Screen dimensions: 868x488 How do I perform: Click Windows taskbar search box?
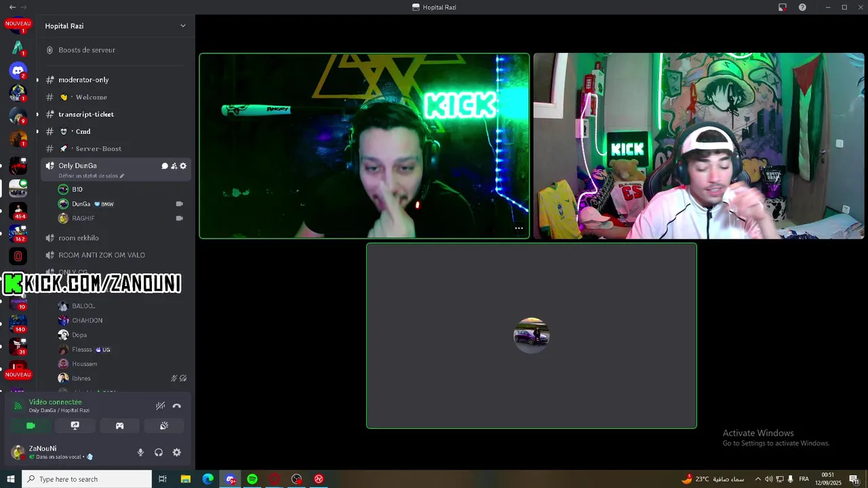[x=87, y=479]
